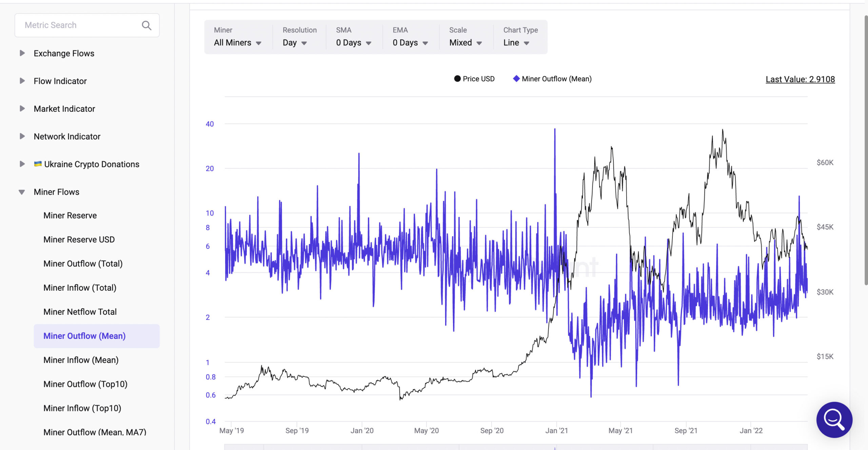868x450 pixels.
Task: Open the floating chat search button
Action: (834, 420)
